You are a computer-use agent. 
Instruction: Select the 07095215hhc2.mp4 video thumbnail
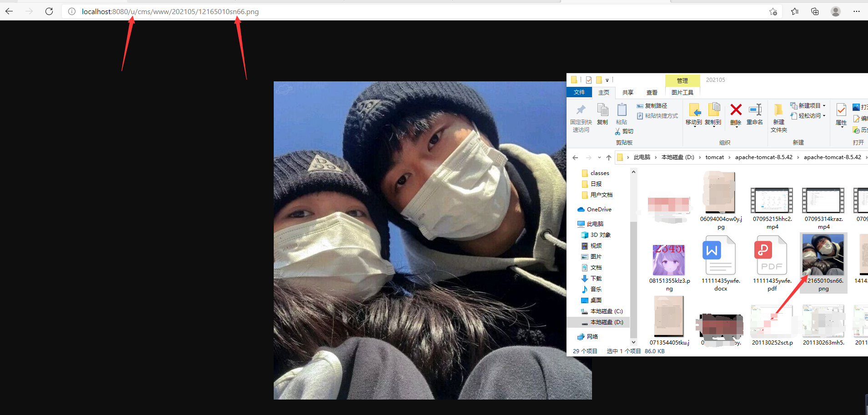pyautogui.click(x=772, y=201)
